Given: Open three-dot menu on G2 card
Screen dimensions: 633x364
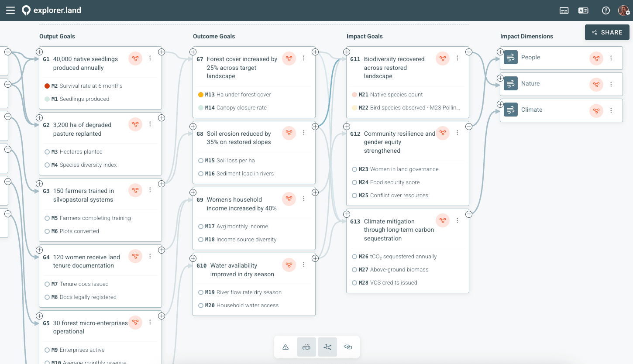Looking at the screenshot, I should point(150,124).
